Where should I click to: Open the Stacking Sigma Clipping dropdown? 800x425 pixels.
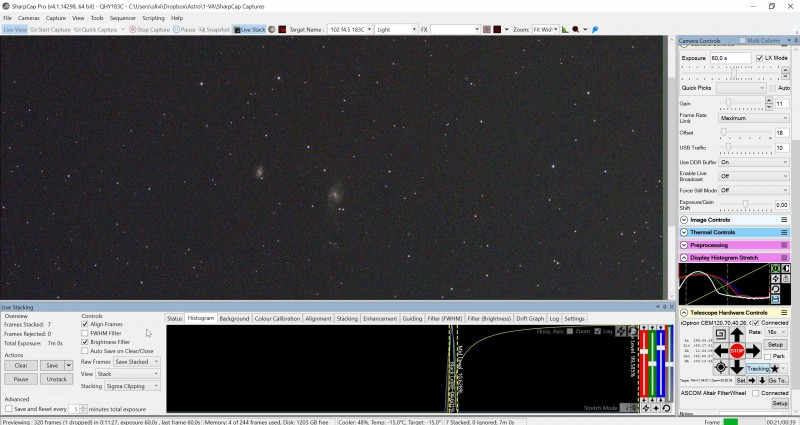pyautogui.click(x=131, y=386)
